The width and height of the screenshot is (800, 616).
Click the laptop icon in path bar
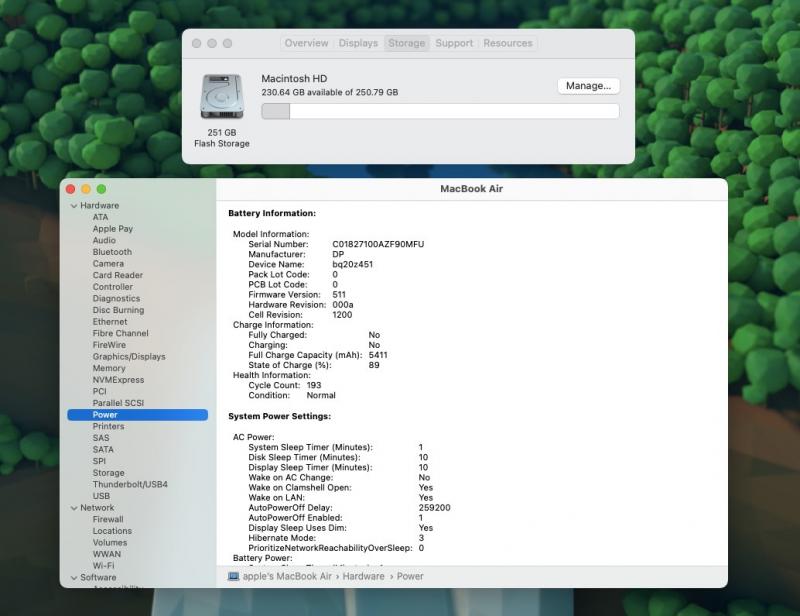[233, 576]
